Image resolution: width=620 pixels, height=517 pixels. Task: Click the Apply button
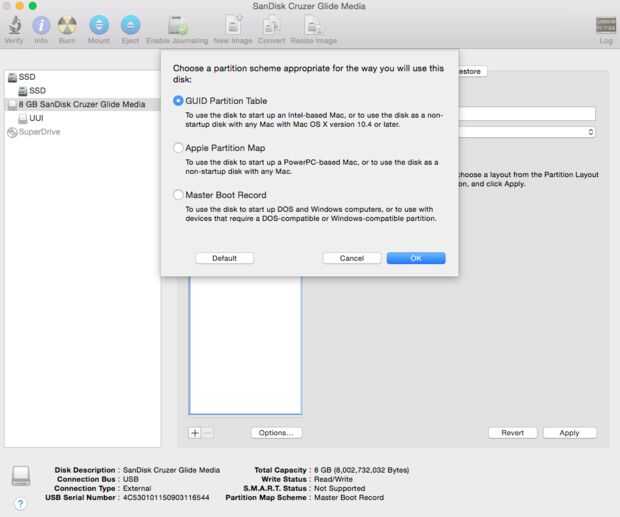(x=569, y=433)
